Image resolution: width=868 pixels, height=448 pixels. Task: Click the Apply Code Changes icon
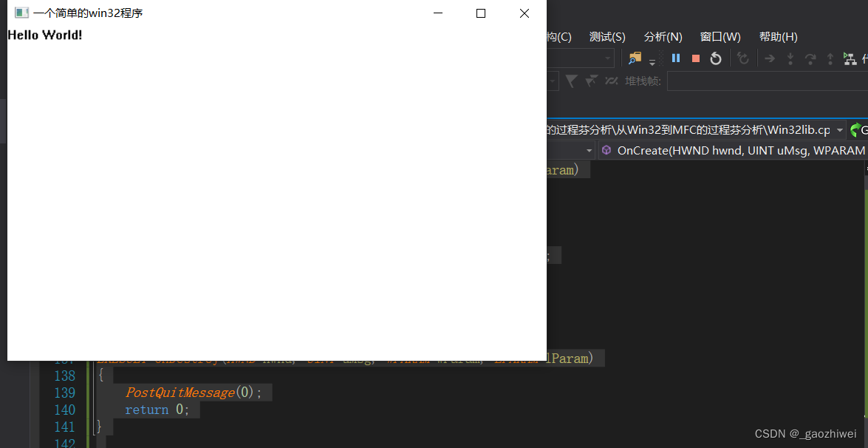point(743,58)
